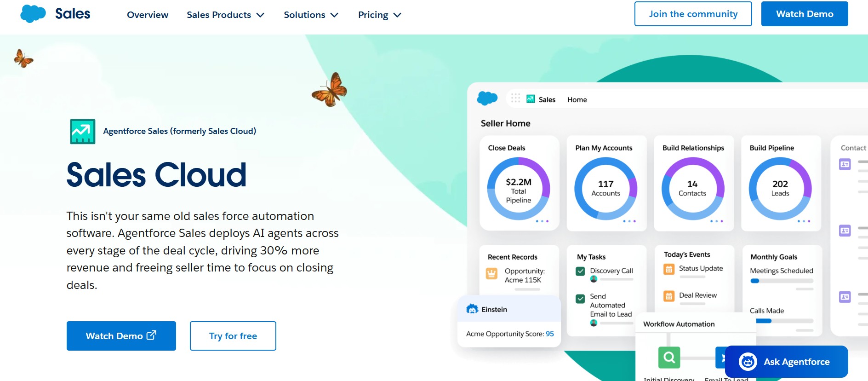This screenshot has height=381, width=868.
Task: Click the Salesforce cloud logo in Seller Home mockup
Action: 487,98
